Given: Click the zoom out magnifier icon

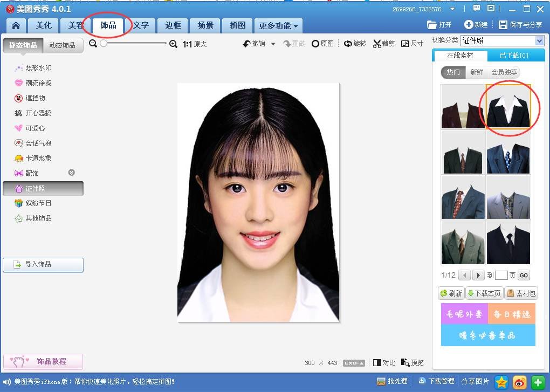Looking at the screenshot, I should pos(93,44).
